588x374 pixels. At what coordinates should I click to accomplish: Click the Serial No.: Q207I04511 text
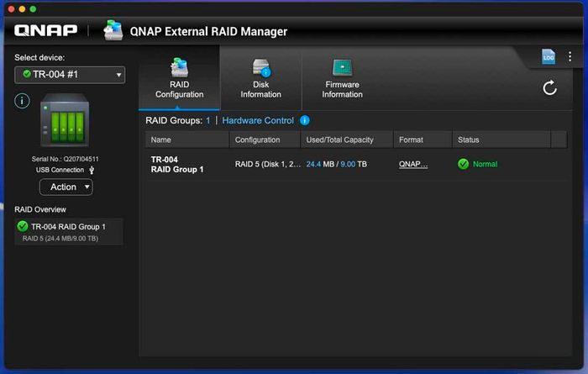[x=66, y=159]
